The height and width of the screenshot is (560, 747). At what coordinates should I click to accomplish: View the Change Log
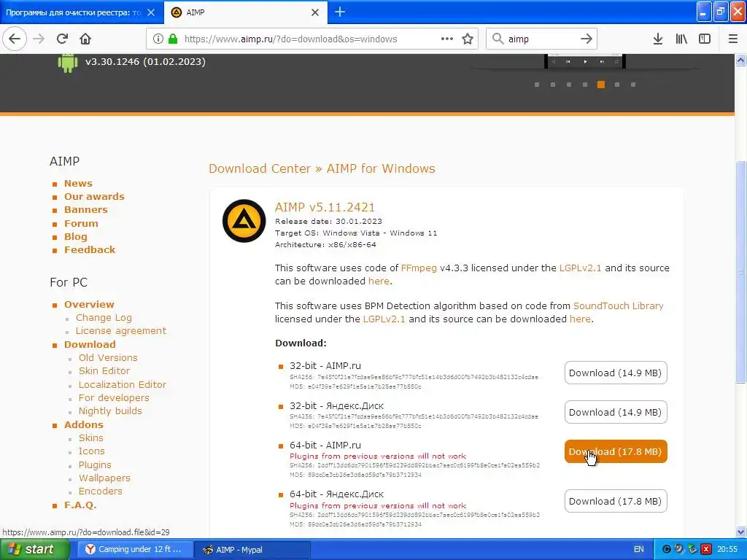pos(104,318)
